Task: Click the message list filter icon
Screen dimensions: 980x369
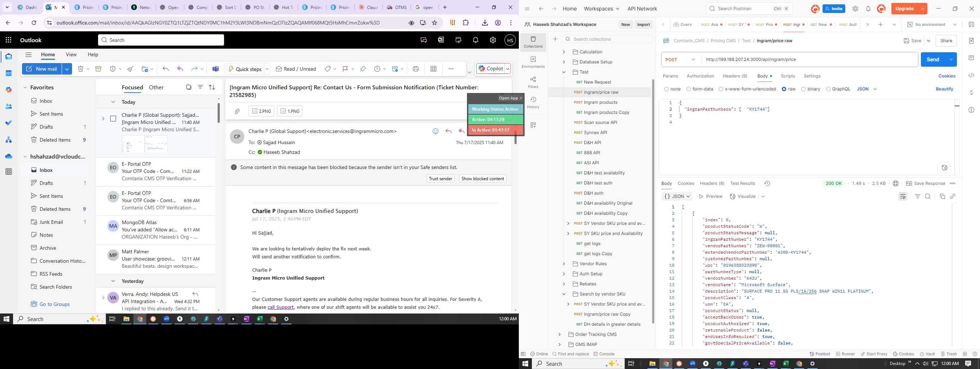Action: coord(200,87)
